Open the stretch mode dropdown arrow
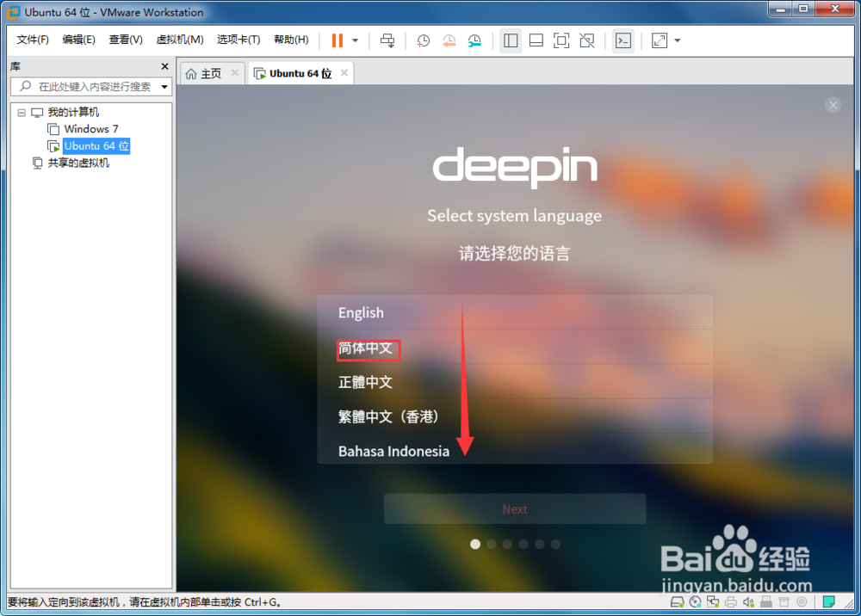This screenshot has width=861, height=616. point(678,40)
